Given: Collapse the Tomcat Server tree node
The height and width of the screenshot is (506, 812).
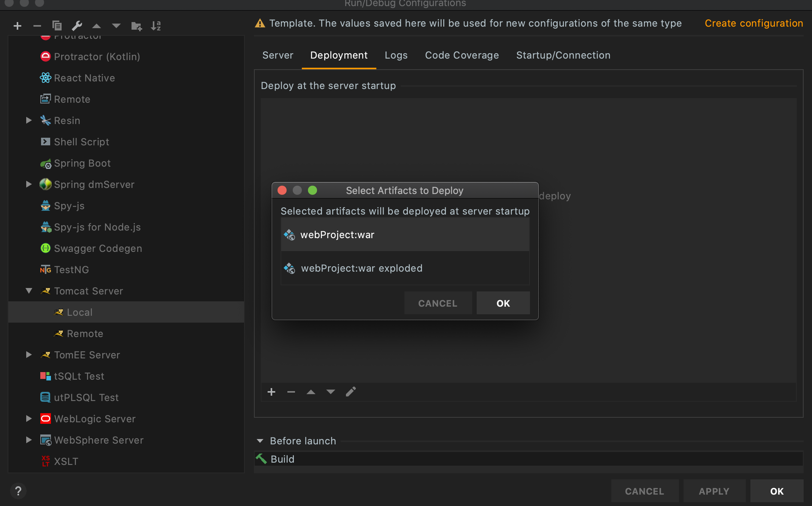Looking at the screenshot, I should [x=29, y=291].
